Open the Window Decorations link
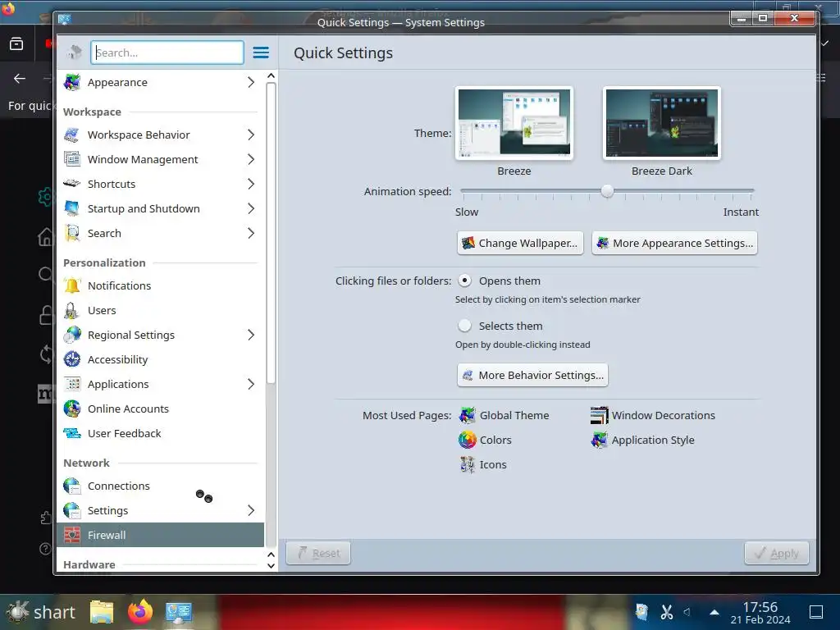Screen dimensions: 840x630 (653, 416)
